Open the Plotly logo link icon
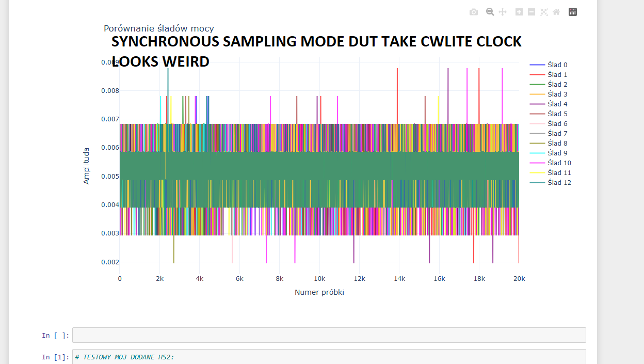Viewport: 644px width, 364px height. (573, 12)
